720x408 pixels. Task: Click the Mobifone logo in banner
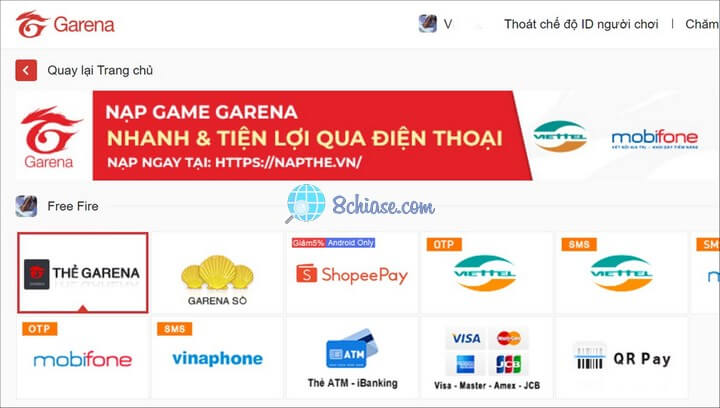(655, 139)
